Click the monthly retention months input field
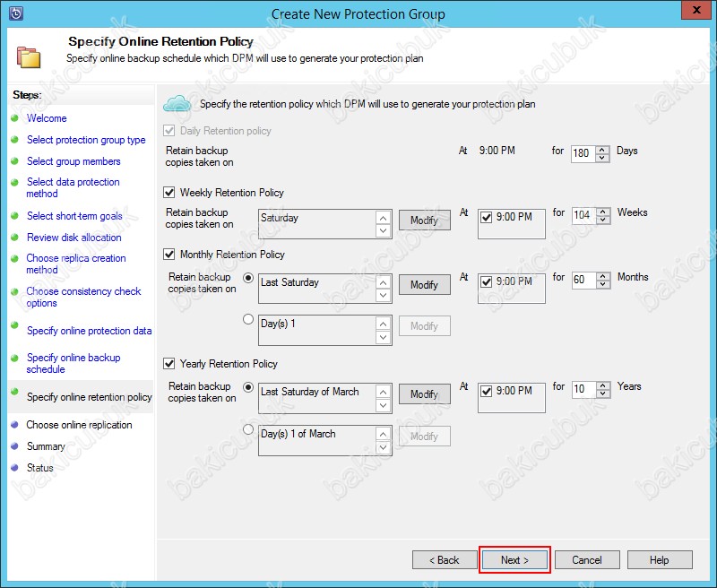 (x=582, y=280)
